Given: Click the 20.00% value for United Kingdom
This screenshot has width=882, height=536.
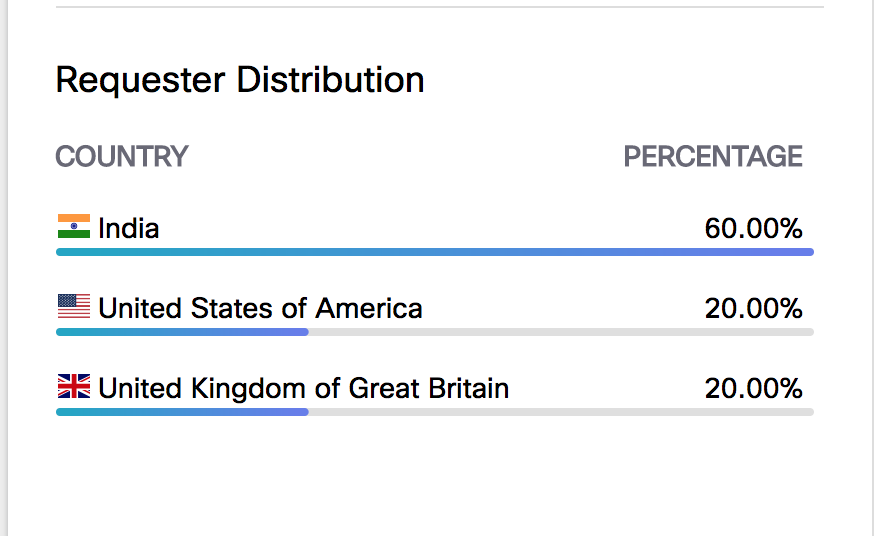Looking at the screenshot, I should point(753,388).
